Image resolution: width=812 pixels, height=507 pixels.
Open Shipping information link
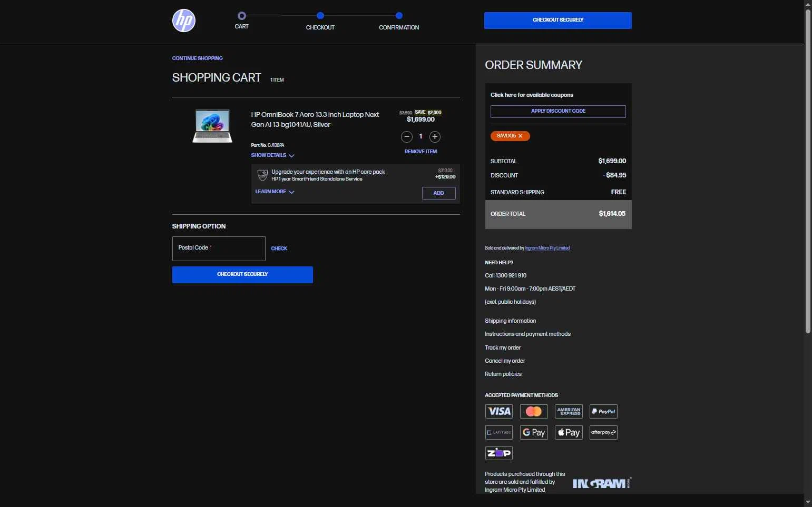(x=510, y=321)
